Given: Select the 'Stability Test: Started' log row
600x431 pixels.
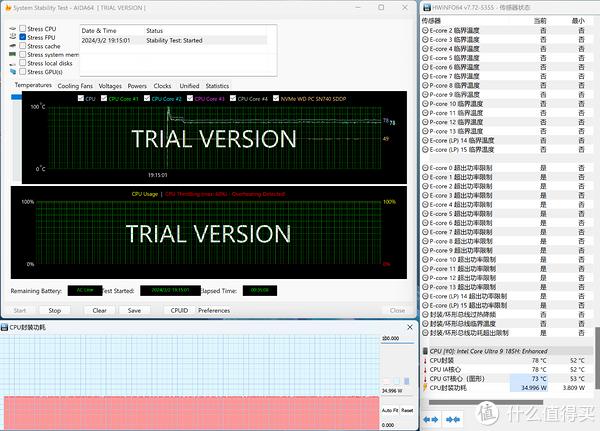Looking at the screenshot, I should pos(174,40).
